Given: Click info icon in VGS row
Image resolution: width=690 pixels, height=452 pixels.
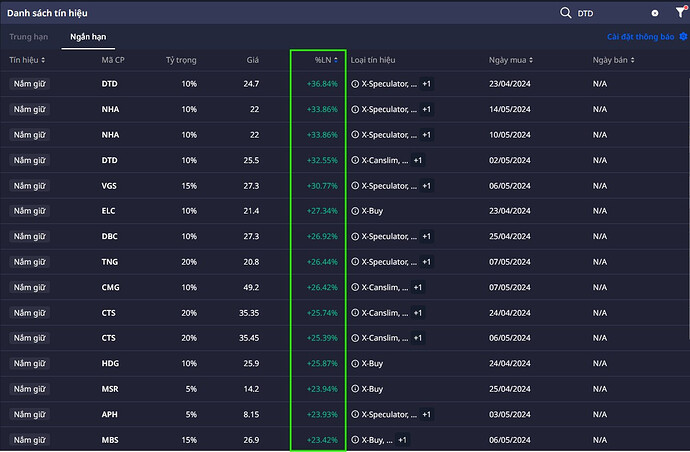Looking at the screenshot, I should pyautogui.click(x=355, y=186).
